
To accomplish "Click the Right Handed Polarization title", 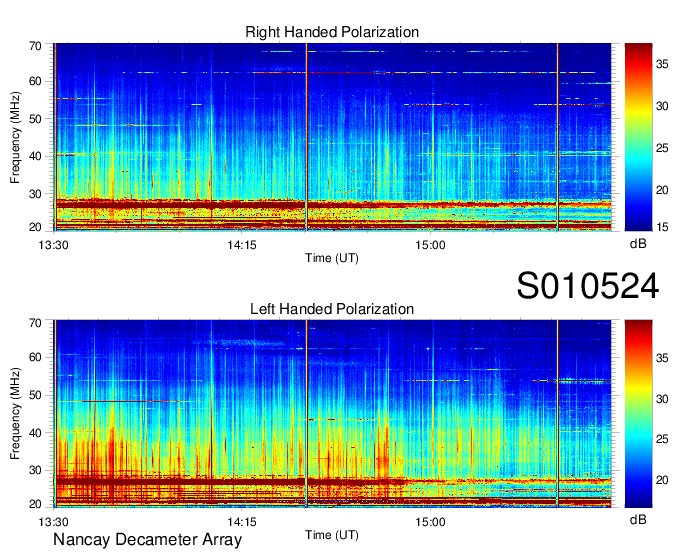I will point(332,32).
